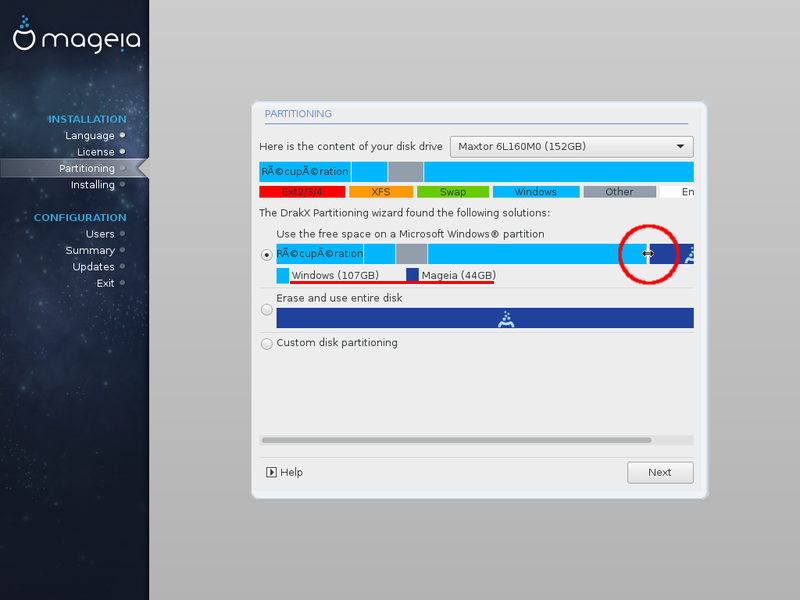
Task: Click the Installing step in sidebar
Action: (93, 185)
